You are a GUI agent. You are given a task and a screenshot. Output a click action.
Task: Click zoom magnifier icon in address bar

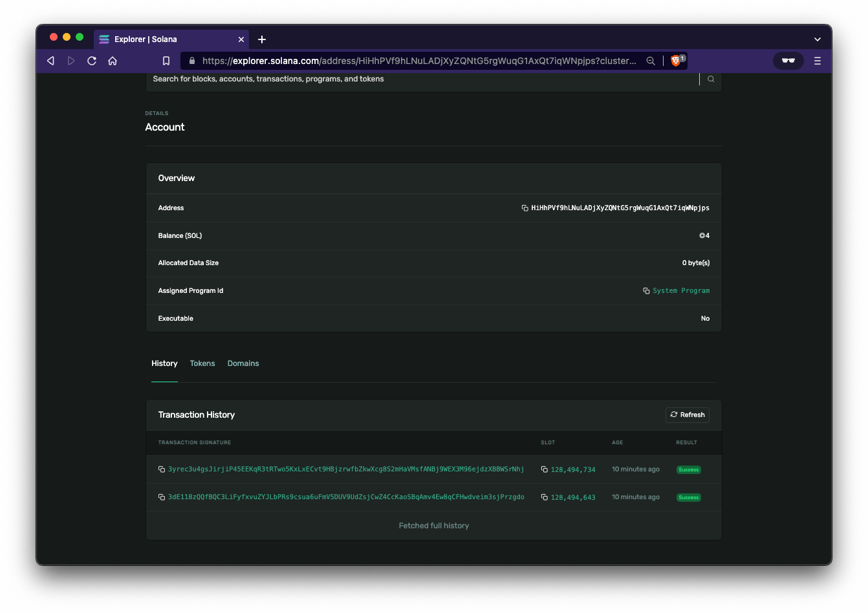[x=651, y=61]
